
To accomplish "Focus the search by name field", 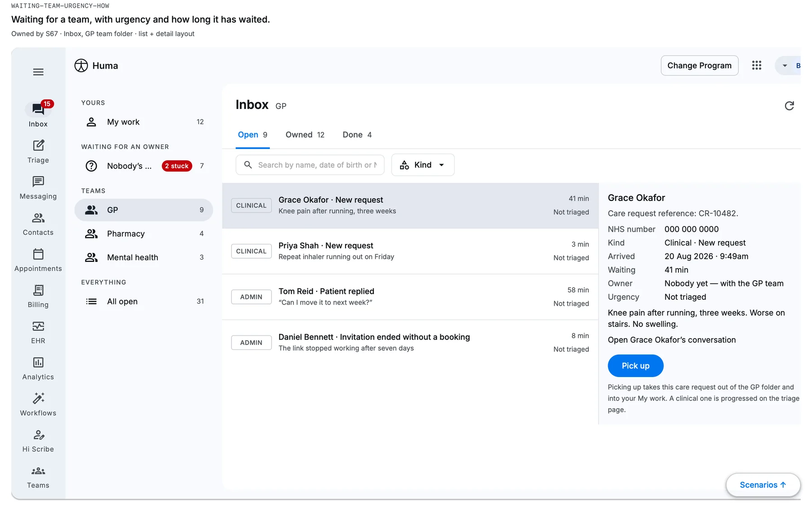I will click(310, 165).
